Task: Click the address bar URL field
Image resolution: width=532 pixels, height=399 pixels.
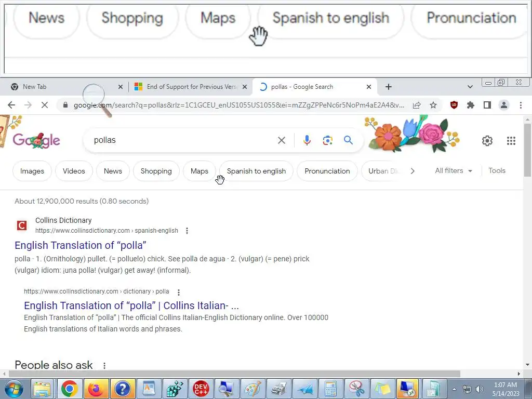Action: pos(239,105)
